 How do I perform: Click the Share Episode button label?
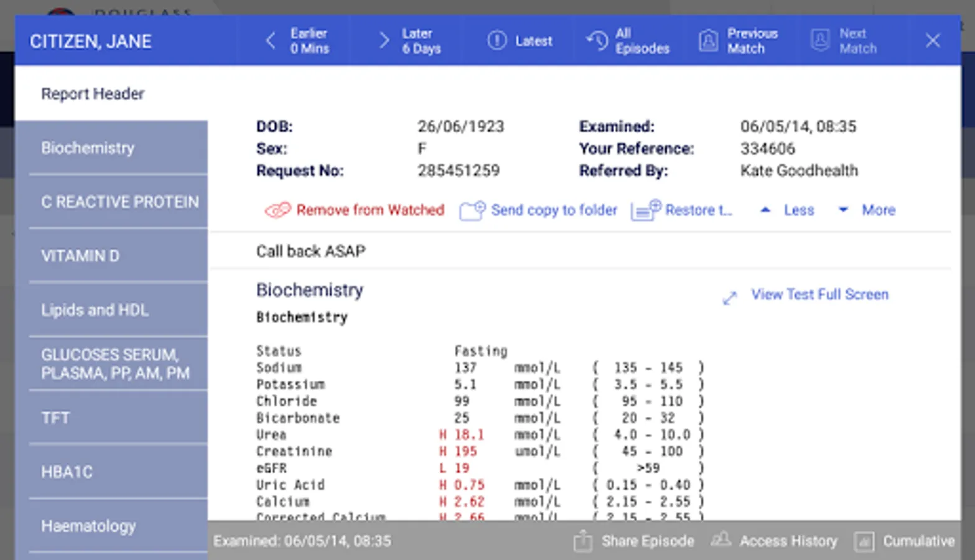(x=648, y=541)
